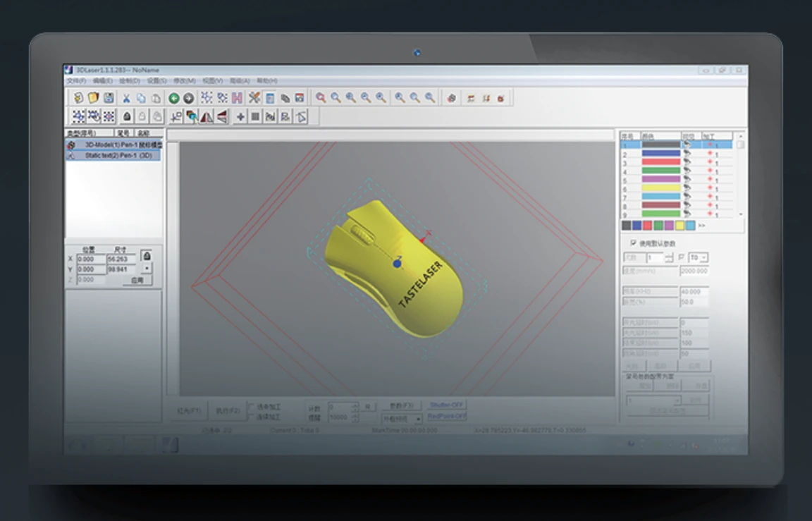Open the menu bar item ending in (D)

(130, 81)
